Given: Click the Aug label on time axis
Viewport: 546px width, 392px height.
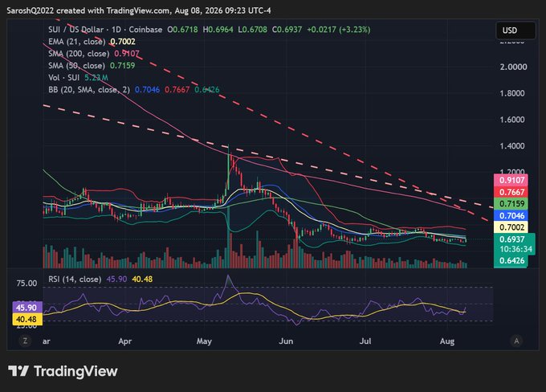Looking at the screenshot, I should [447, 341].
